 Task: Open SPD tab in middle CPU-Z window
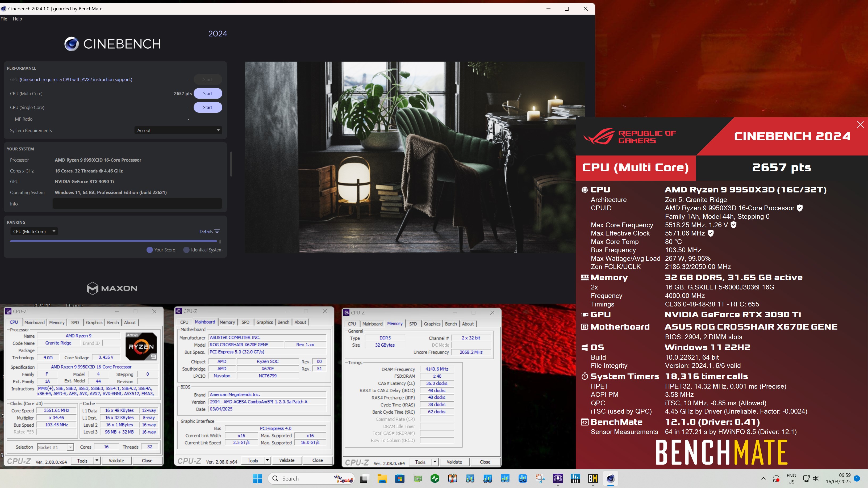point(245,322)
